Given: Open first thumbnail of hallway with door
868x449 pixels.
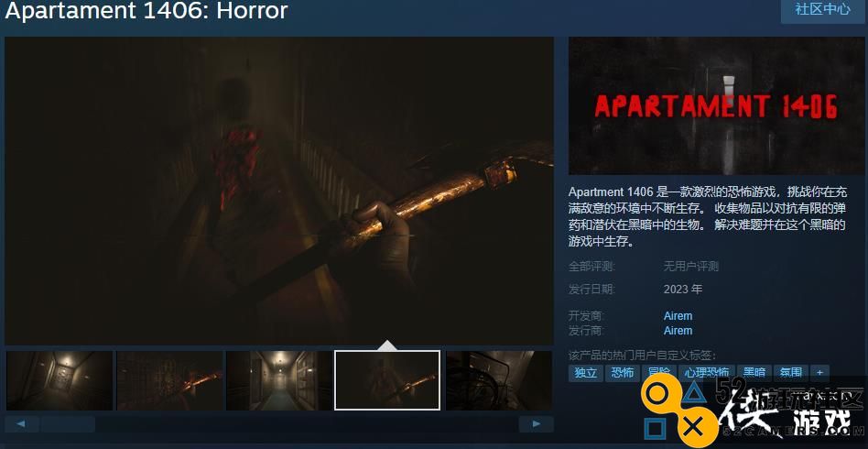Looking at the screenshot, I should point(60,380).
